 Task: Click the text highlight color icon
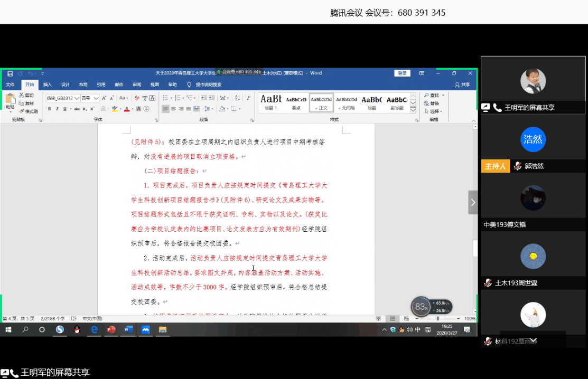click(x=115, y=109)
